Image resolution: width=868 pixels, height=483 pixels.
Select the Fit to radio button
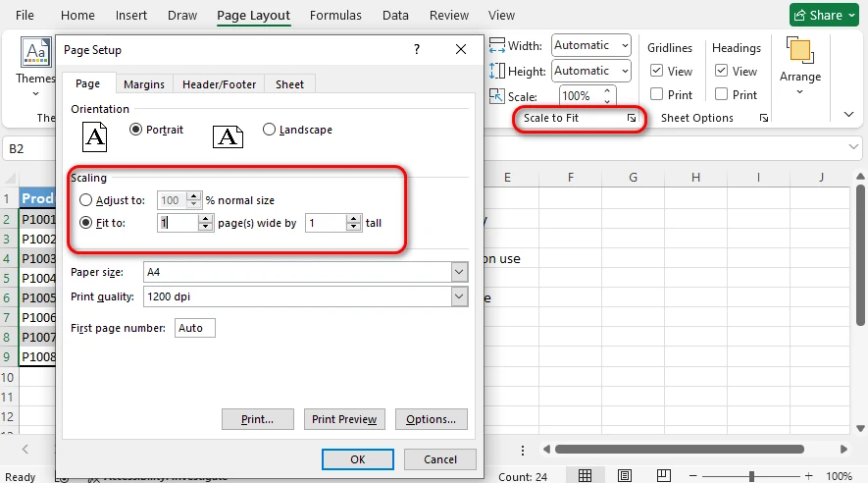pyautogui.click(x=85, y=223)
